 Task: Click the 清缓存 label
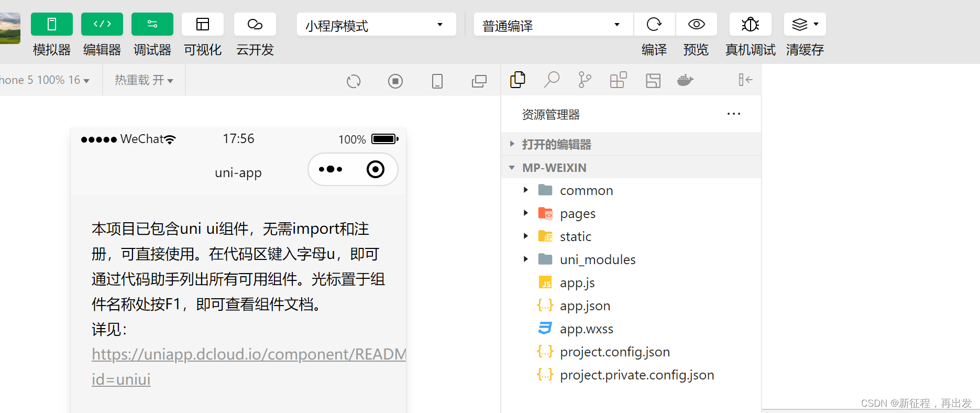point(805,50)
